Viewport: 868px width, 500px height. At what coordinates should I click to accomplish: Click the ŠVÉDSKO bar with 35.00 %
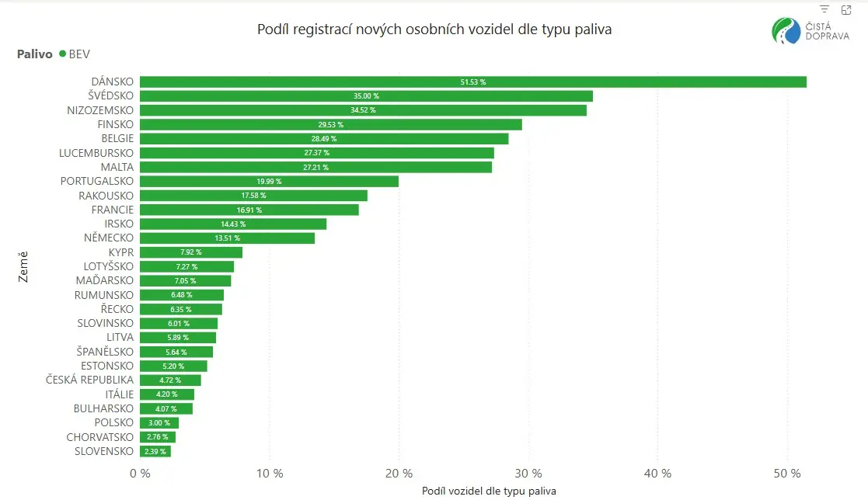[367, 96]
